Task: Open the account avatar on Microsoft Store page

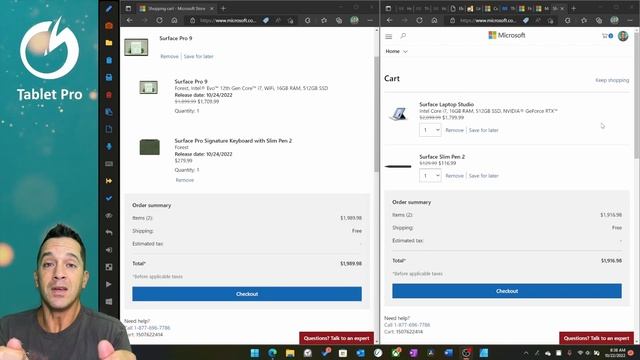Action: [623, 36]
